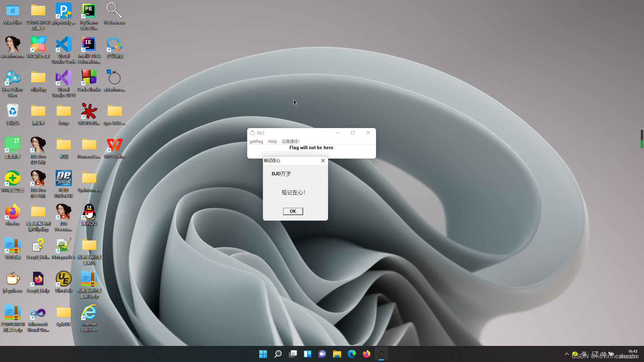Click OK in the 铭记在心 dialog

[293, 211]
